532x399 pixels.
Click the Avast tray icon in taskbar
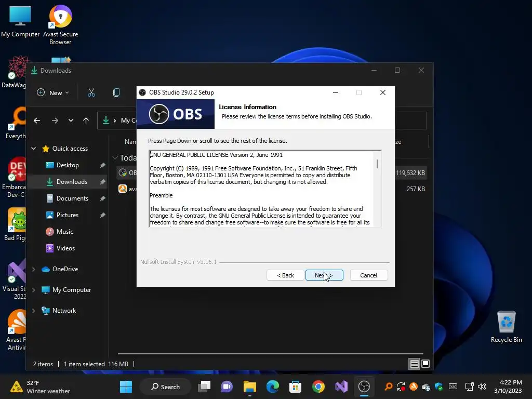point(413,387)
